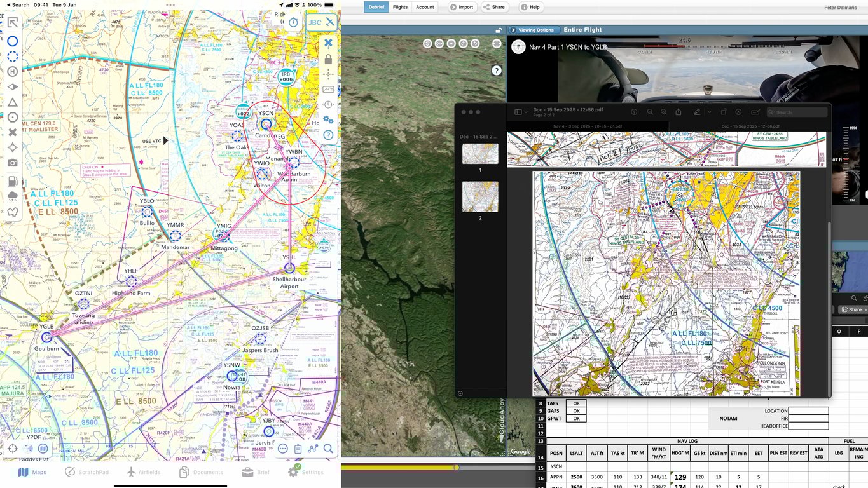Open the Australia map region icon

click(x=12, y=211)
